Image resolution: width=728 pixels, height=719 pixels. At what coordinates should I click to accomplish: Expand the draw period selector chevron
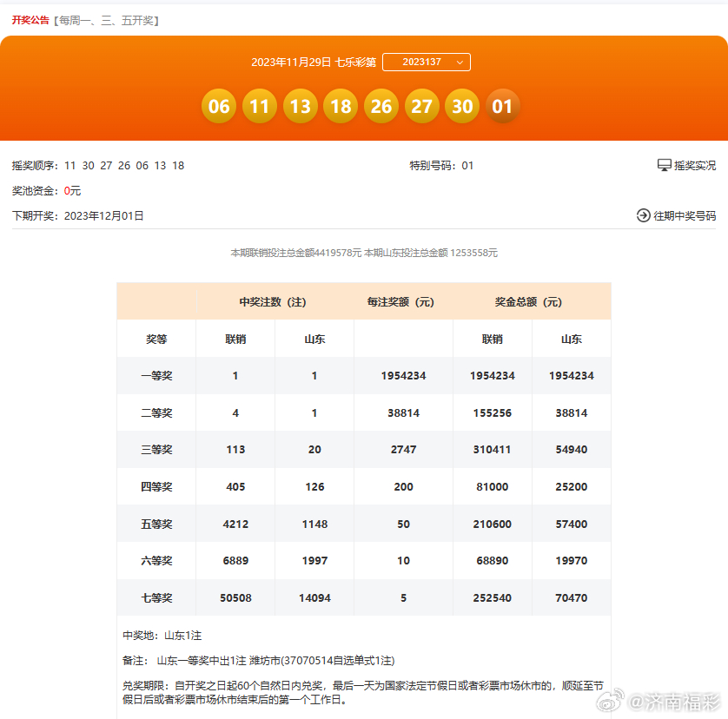458,62
